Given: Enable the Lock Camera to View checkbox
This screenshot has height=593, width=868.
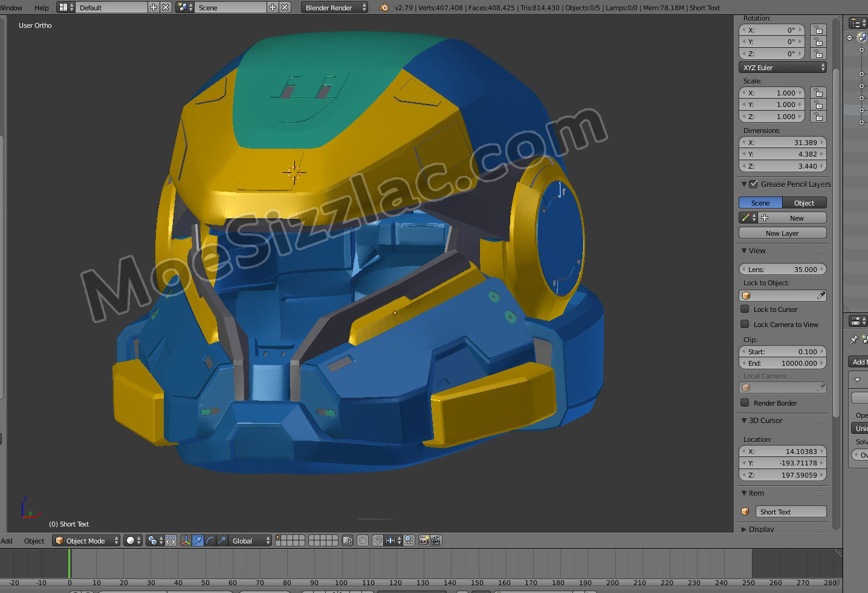Looking at the screenshot, I should 745,325.
